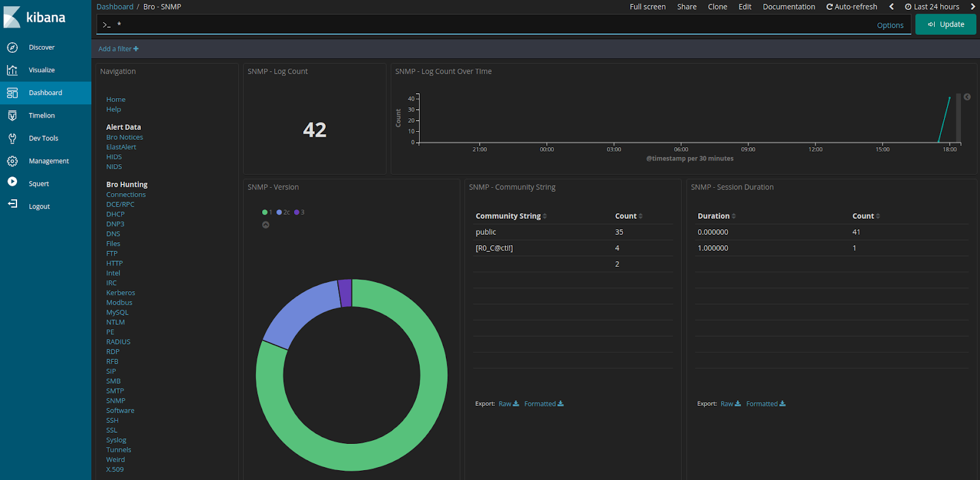Download Formatted export for Session Duration table

pos(766,404)
